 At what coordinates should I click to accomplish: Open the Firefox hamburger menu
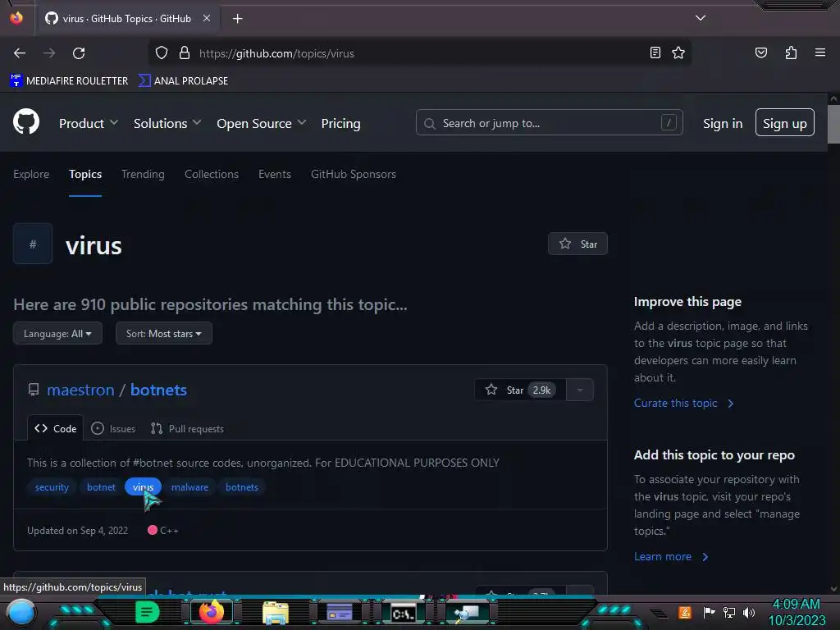(819, 52)
